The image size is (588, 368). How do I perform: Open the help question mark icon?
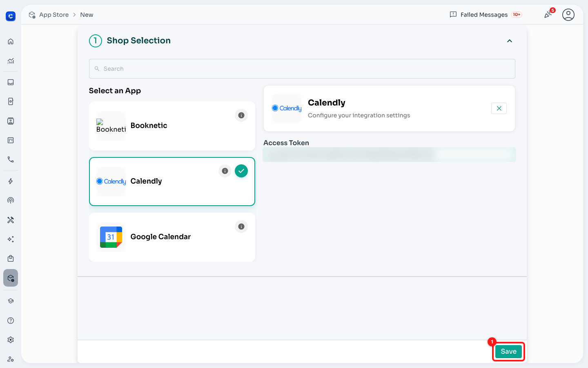click(11, 321)
